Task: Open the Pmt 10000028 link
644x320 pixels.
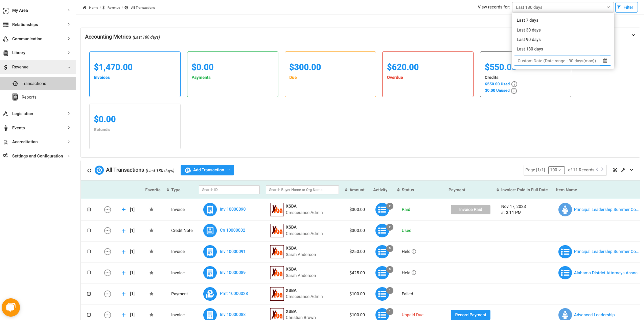Action: 234,294
